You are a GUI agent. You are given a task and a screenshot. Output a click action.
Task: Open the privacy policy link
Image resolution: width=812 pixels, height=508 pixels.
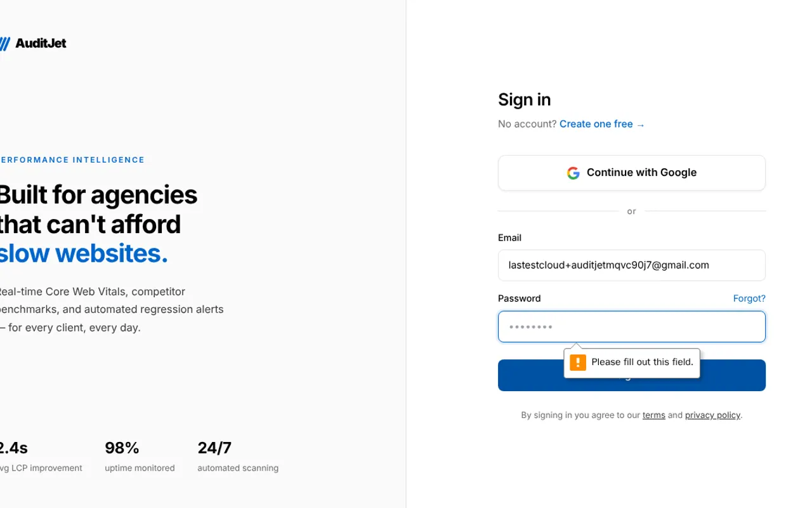pyautogui.click(x=712, y=415)
